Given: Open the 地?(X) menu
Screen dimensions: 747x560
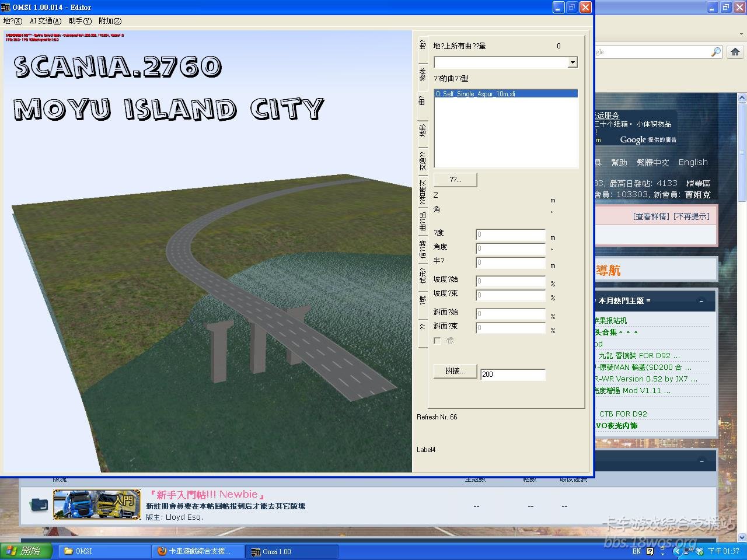Looking at the screenshot, I should tap(13, 21).
